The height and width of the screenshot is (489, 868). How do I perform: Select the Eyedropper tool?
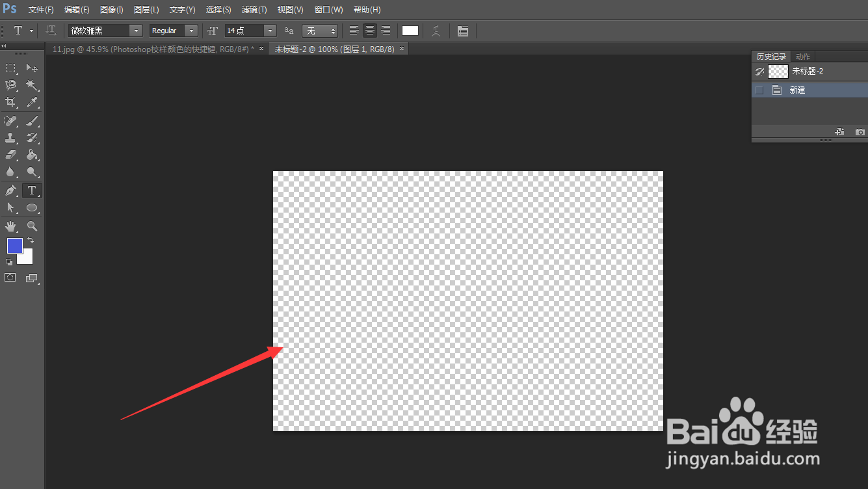[31, 102]
